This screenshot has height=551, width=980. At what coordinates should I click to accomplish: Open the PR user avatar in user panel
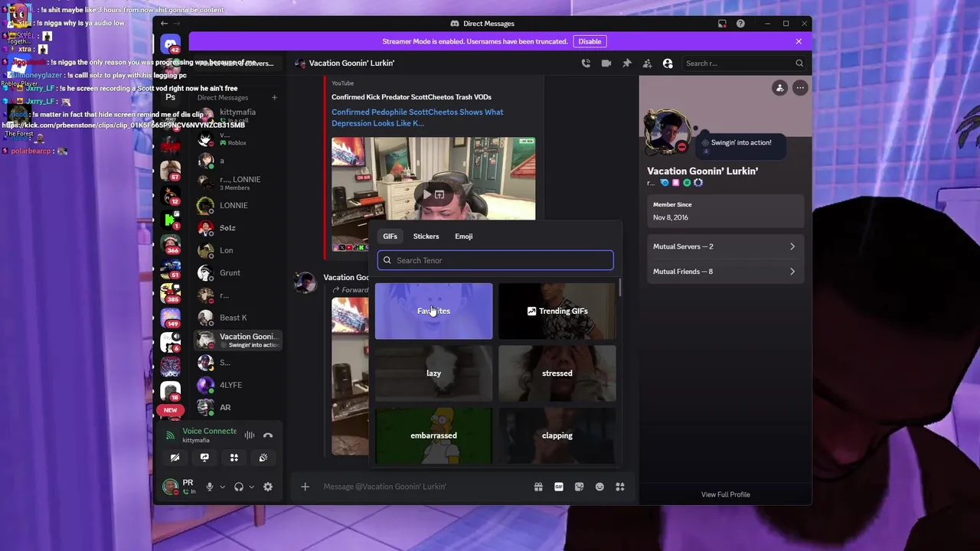[x=170, y=487]
